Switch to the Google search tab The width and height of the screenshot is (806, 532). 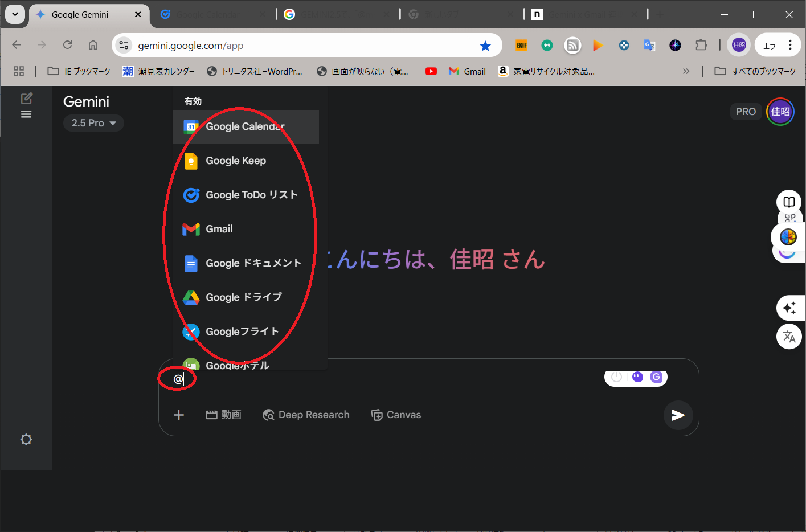pos(336,15)
